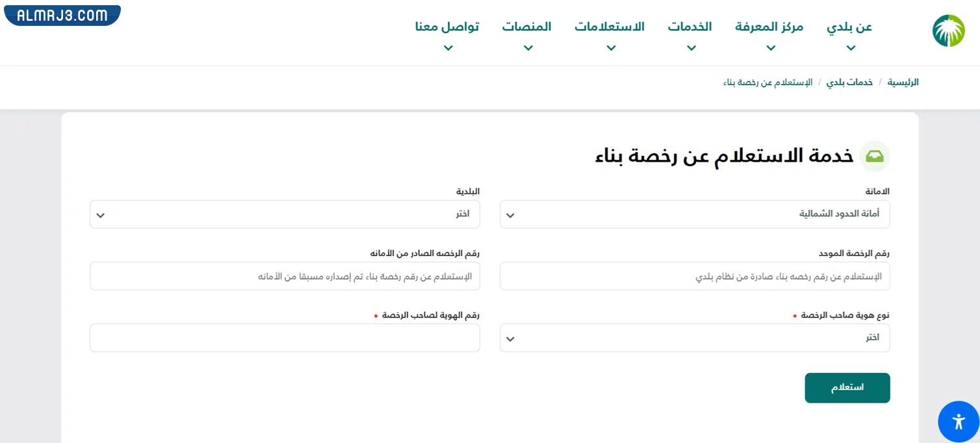Click the green inbox icon beside the title
This screenshot has width=980, height=443.
[x=874, y=157]
